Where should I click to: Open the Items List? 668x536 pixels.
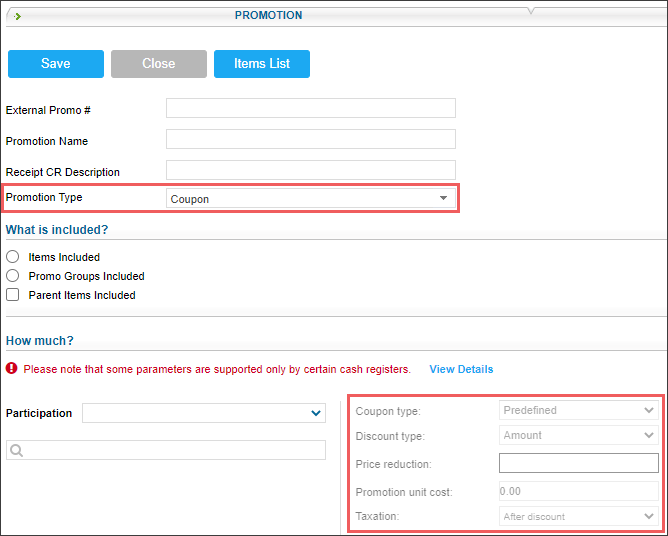262,64
